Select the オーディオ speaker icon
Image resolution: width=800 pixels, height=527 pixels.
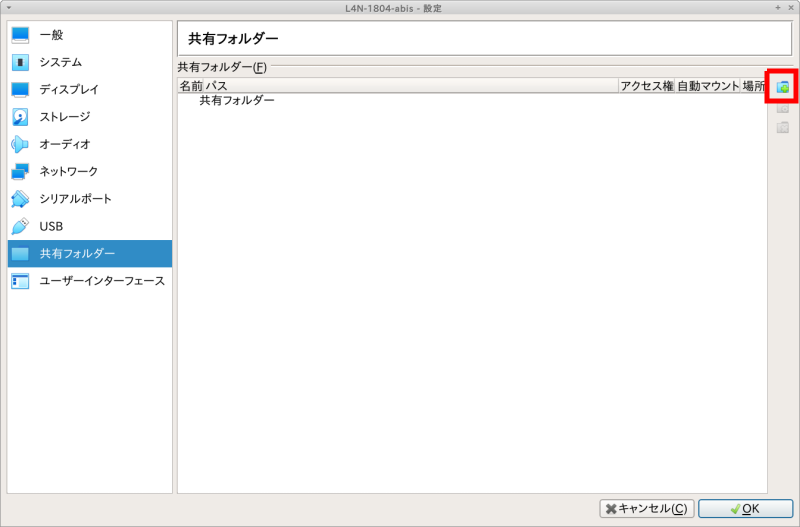20,144
